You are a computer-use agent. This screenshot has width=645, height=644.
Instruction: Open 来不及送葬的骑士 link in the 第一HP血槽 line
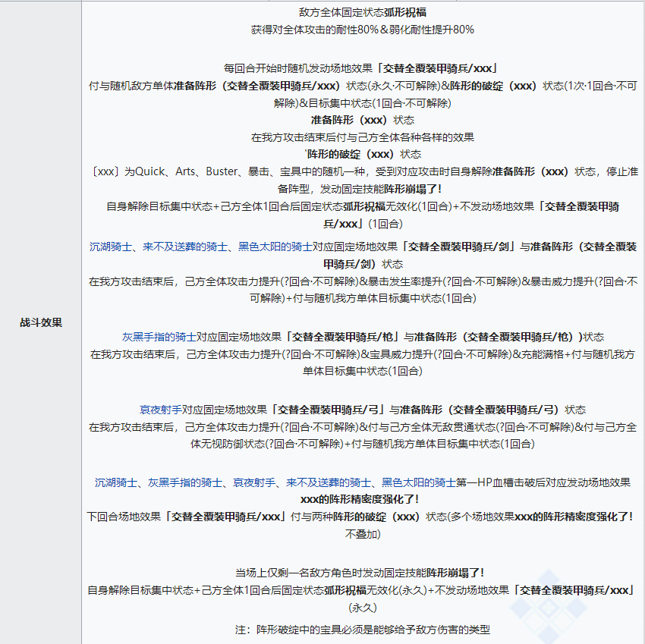(329, 482)
